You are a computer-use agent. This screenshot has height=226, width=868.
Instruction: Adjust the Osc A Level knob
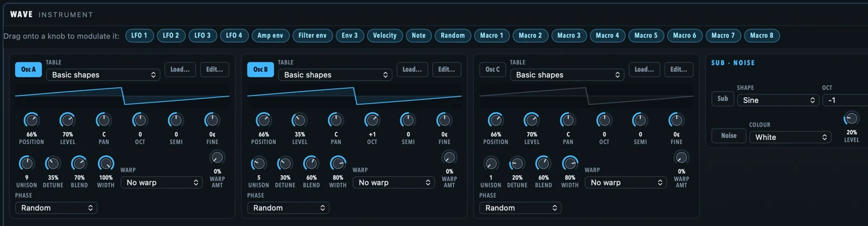click(67, 120)
